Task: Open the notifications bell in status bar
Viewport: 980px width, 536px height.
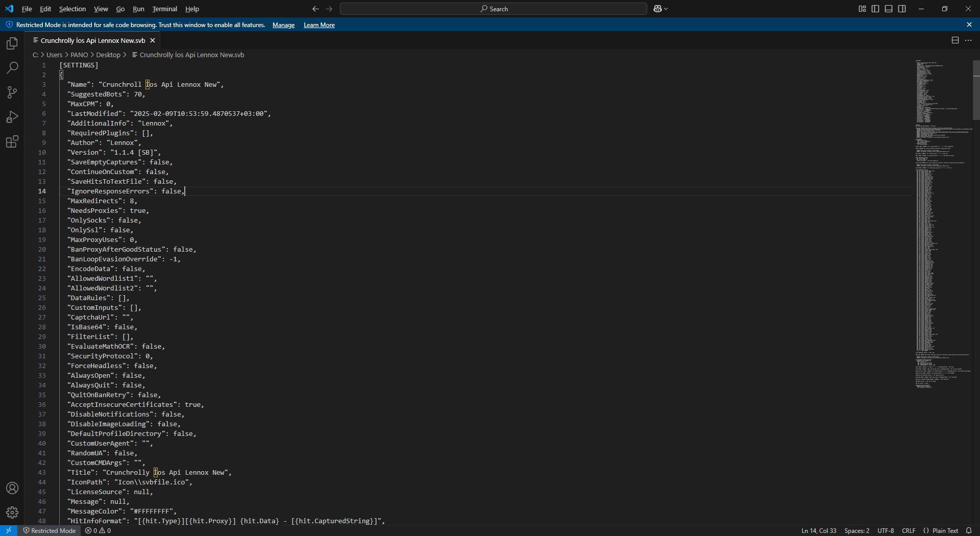Action: pyautogui.click(x=969, y=530)
